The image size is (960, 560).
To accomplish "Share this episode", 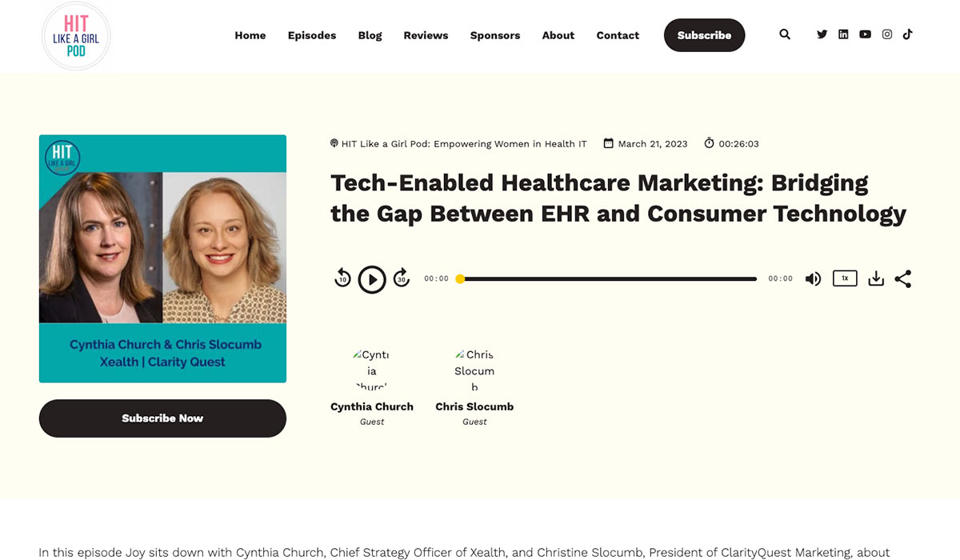I will pos(902,278).
